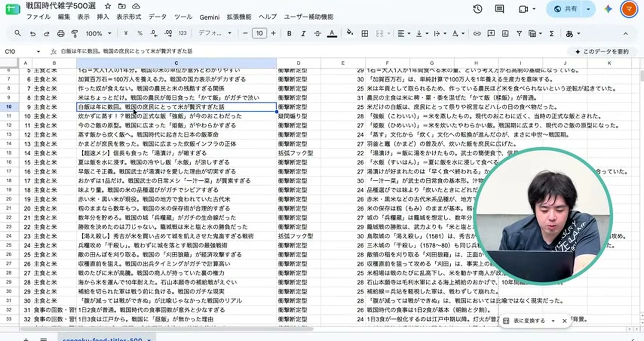Expand the share options arrow

click(589, 9)
